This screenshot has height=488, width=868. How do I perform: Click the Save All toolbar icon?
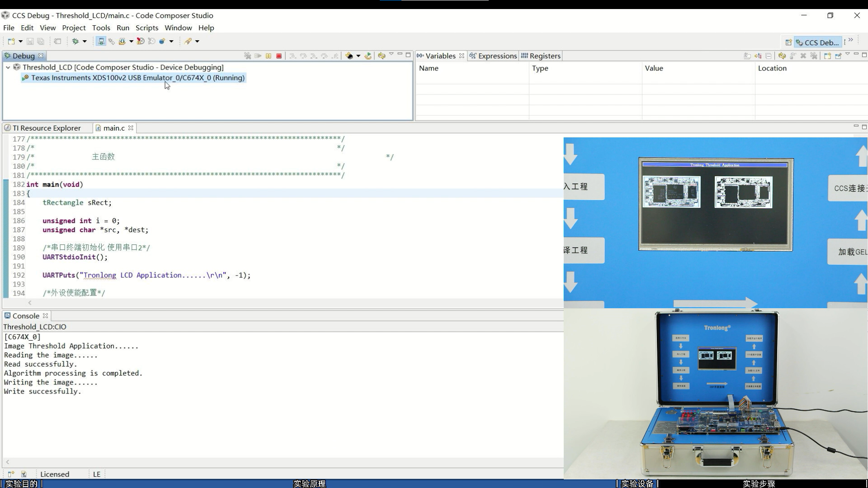pos(41,41)
